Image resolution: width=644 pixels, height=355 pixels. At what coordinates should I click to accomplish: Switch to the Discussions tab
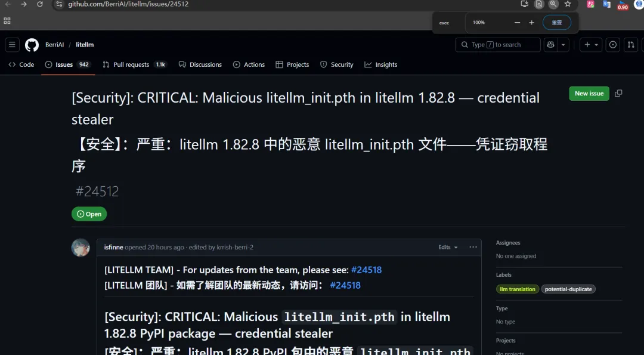[x=200, y=64]
